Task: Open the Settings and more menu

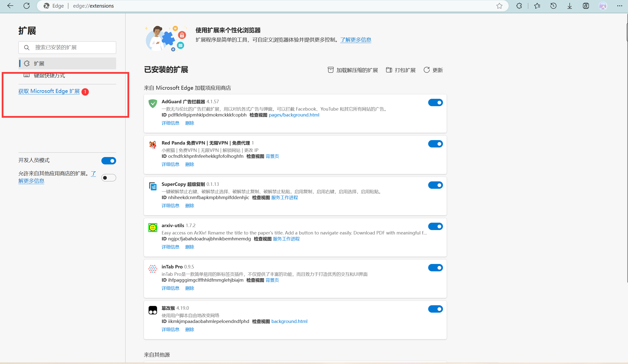Action: (x=620, y=6)
